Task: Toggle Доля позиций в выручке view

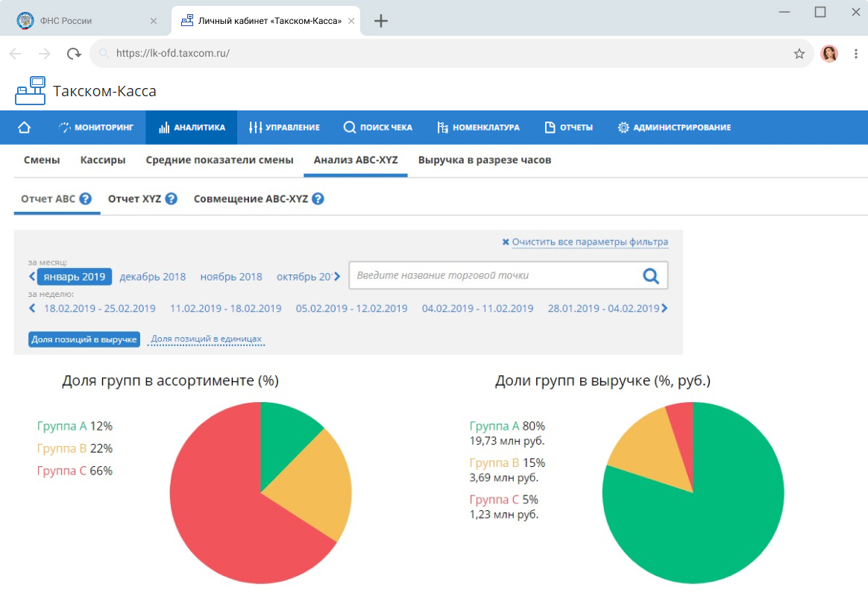Action: pos(84,339)
